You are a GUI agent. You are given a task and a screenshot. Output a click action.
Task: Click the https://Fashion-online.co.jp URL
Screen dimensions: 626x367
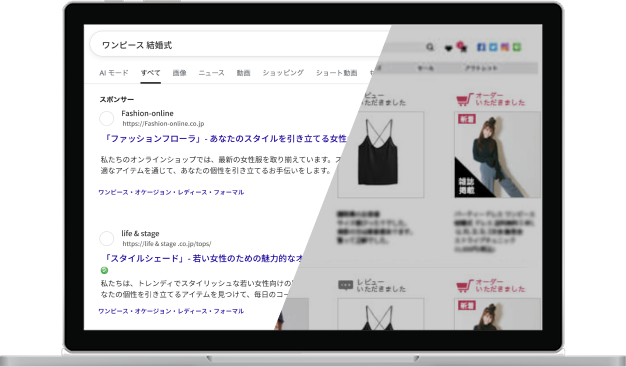[x=163, y=124]
